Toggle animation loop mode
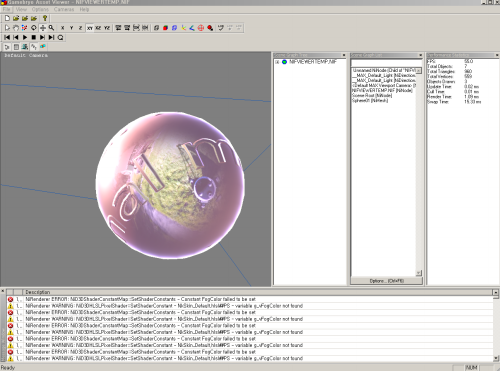The image size is (500, 371). tap(60, 37)
